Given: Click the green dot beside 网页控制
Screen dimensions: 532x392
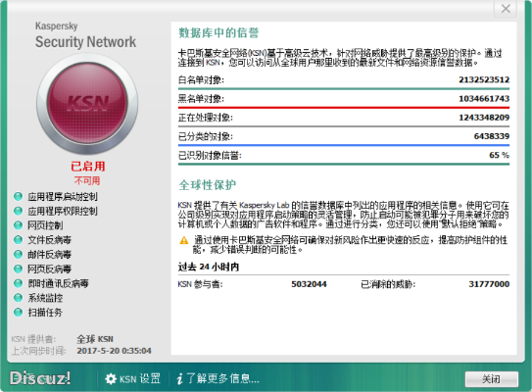Looking at the screenshot, I should coord(18,225).
